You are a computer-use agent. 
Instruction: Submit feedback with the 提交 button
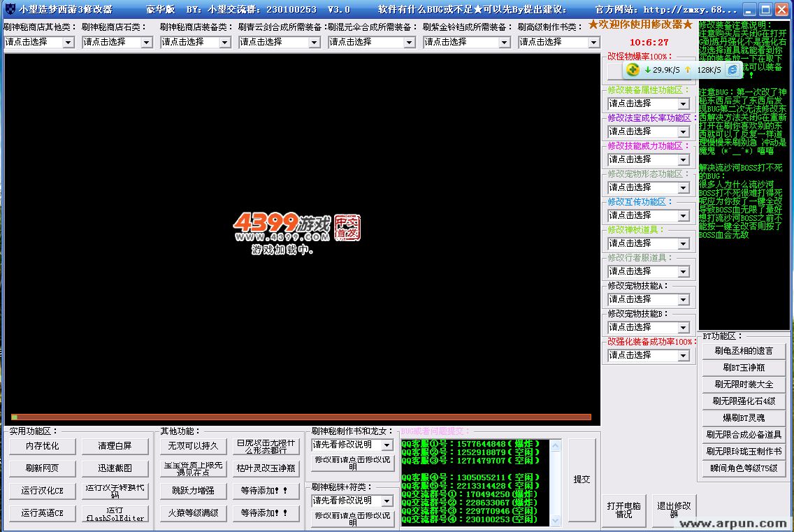point(582,480)
